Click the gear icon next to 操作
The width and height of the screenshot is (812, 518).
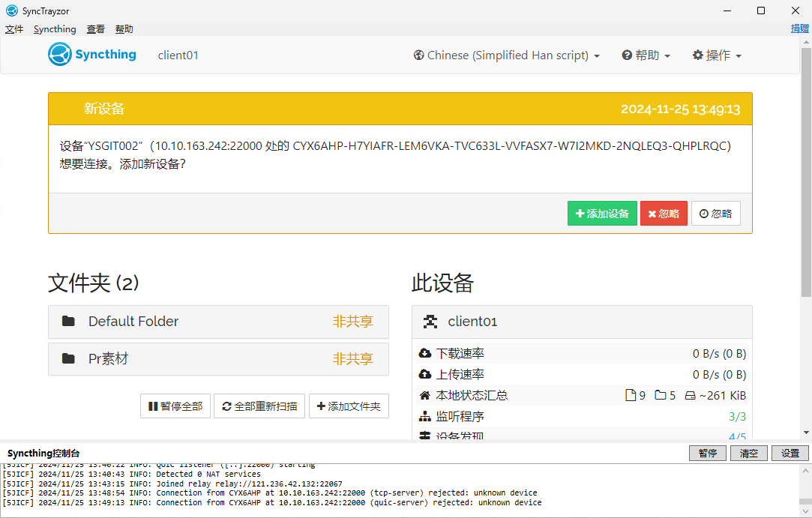[697, 55]
